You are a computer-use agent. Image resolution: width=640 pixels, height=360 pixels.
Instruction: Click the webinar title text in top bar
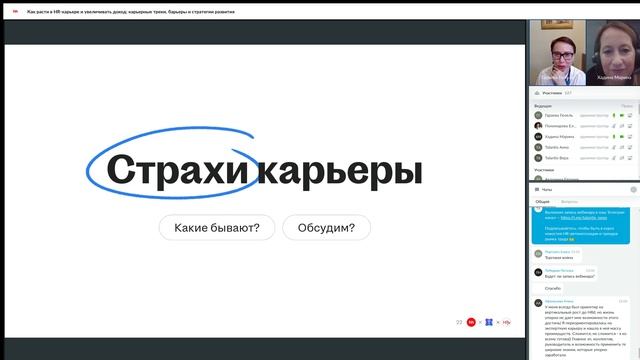[x=131, y=12]
